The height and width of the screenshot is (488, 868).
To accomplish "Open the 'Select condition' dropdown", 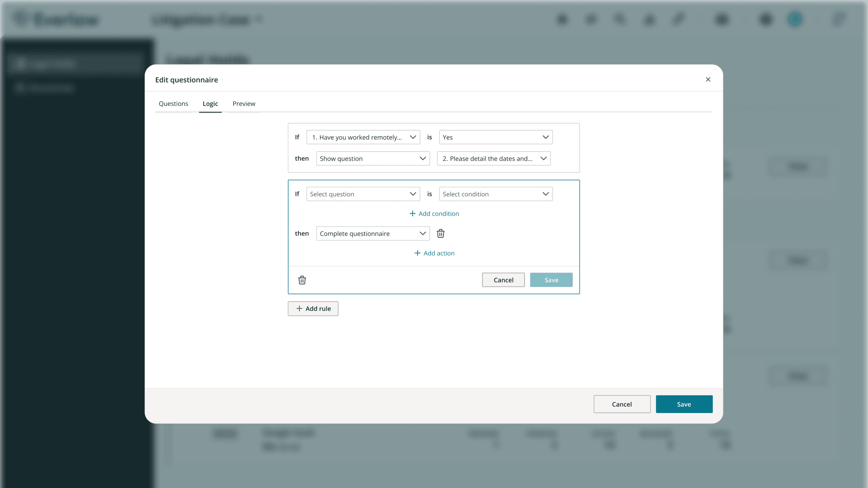I will [495, 194].
